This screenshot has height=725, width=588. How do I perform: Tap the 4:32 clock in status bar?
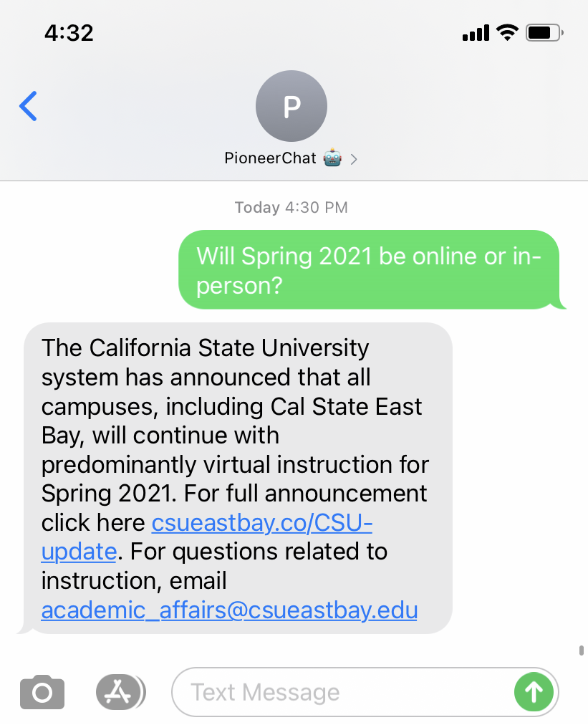(69, 33)
